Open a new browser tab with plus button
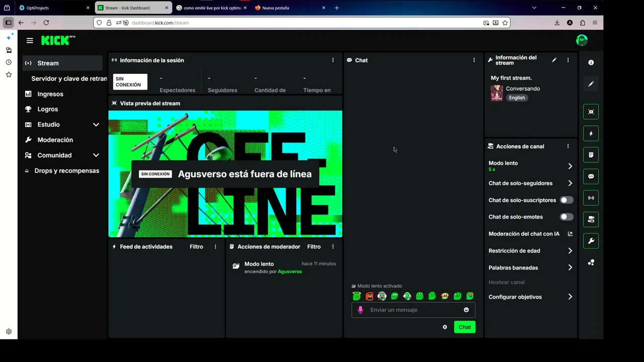The height and width of the screenshot is (362, 644). 337,8
